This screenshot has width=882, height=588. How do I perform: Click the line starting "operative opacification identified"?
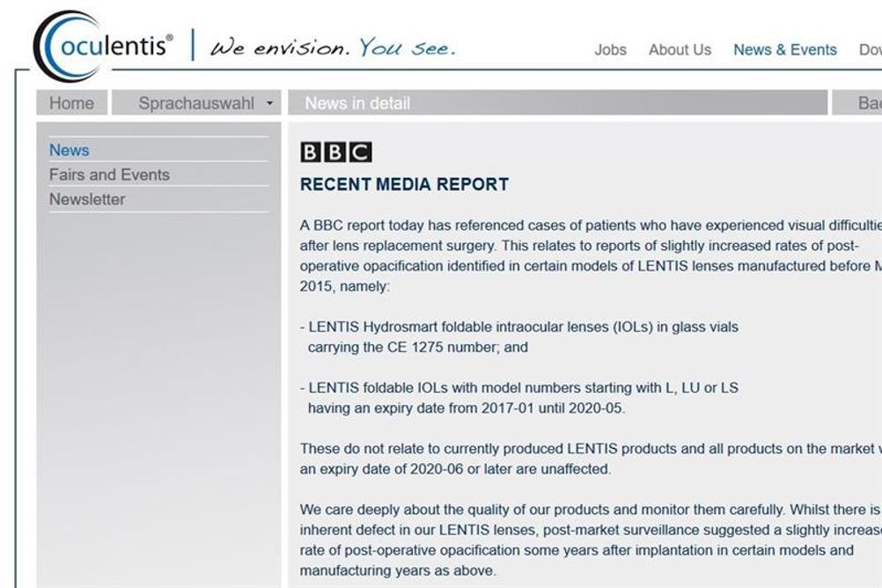coord(591,266)
